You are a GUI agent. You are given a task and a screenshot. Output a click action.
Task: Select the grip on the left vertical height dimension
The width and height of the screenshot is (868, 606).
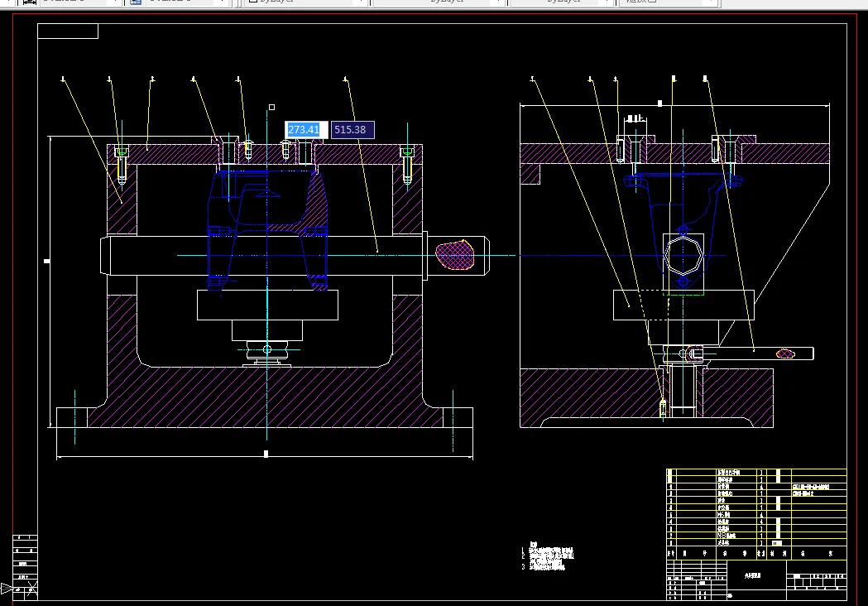click(x=47, y=261)
